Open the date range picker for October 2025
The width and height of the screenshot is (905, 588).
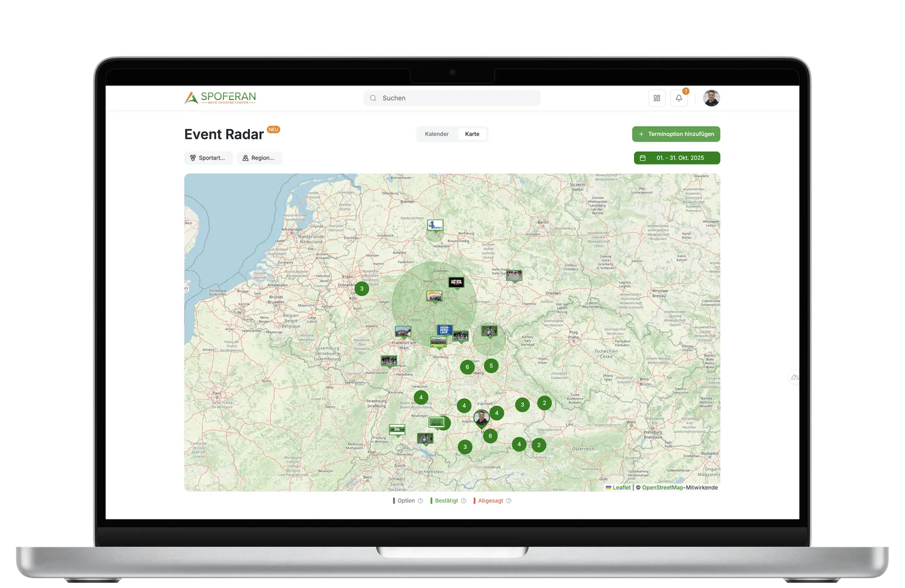[676, 158]
